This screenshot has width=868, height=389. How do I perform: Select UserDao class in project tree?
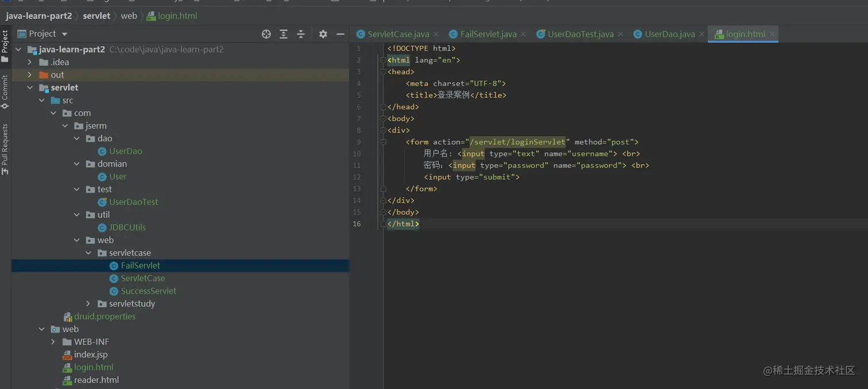(x=126, y=151)
